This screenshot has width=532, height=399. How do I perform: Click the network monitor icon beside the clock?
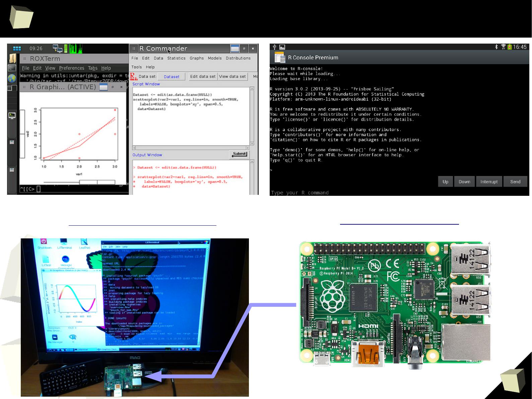(57, 49)
